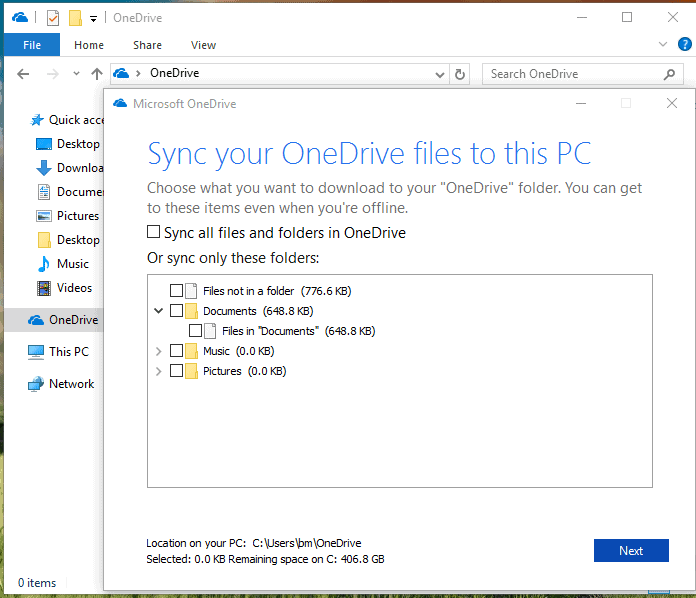The height and width of the screenshot is (598, 696).
Task: Select Quick access in the sidebar
Action: click(67, 120)
